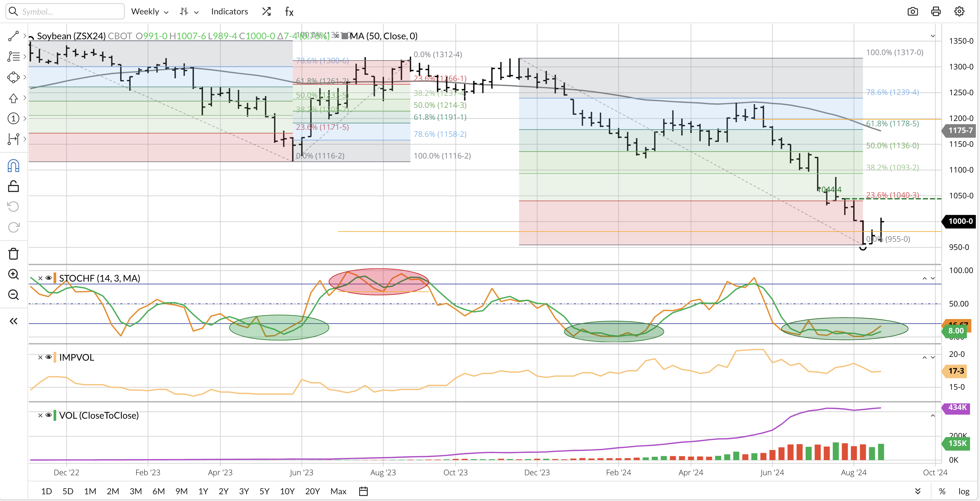The width and height of the screenshot is (980, 501).
Task: Open the bar chart type dropdown
Action: (189, 11)
